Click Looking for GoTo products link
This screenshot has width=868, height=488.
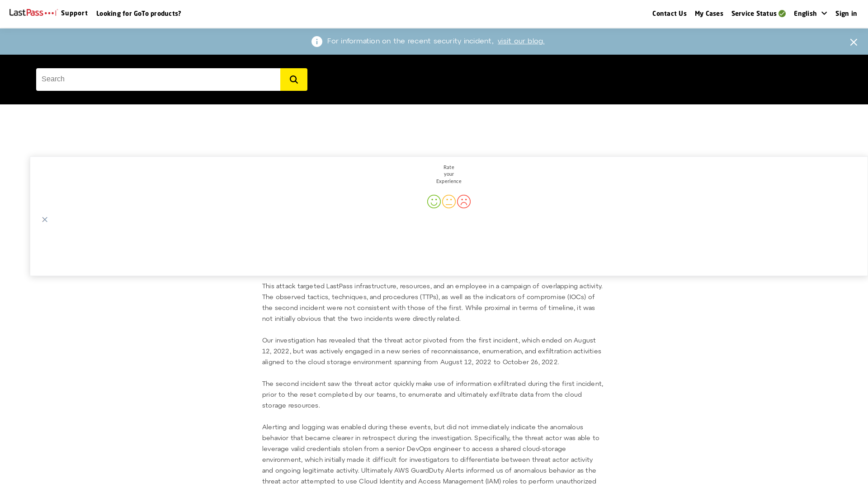pyautogui.click(x=138, y=13)
